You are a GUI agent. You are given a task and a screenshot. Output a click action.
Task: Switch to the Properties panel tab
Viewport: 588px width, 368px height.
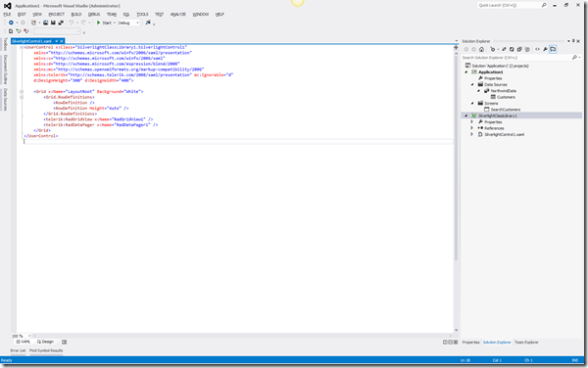tap(470, 343)
